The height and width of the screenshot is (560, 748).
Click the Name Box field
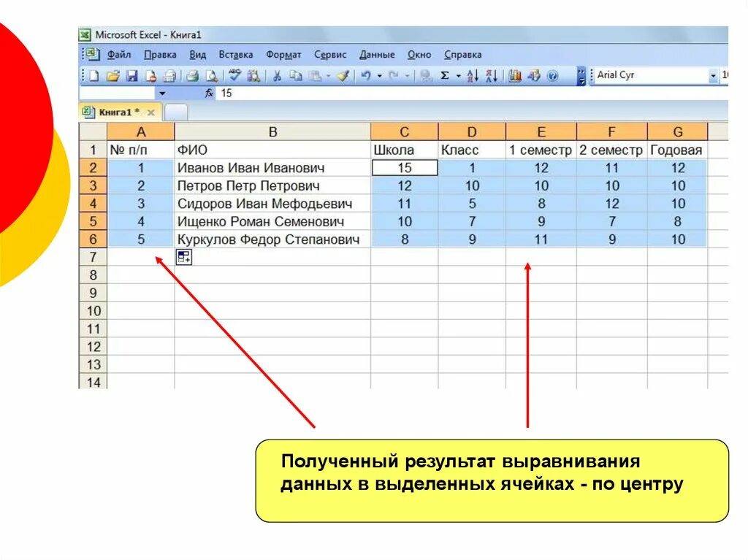pos(118,93)
